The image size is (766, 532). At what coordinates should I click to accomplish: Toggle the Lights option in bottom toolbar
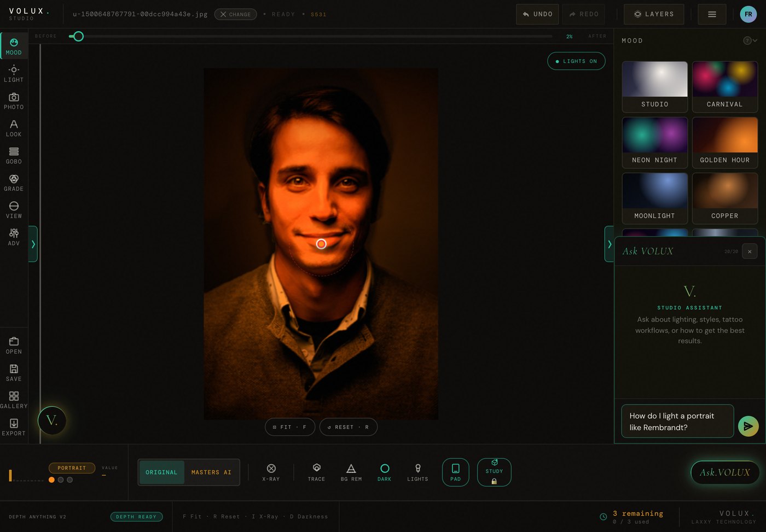pos(417,472)
